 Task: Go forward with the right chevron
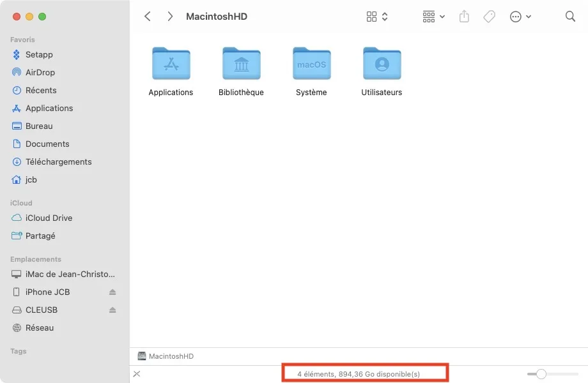coord(170,17)
